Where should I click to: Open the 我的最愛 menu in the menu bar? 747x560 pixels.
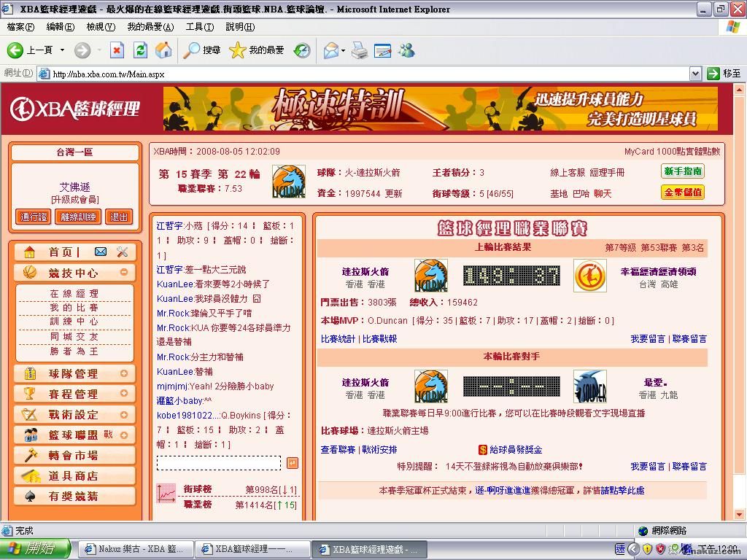pos(150,27)
